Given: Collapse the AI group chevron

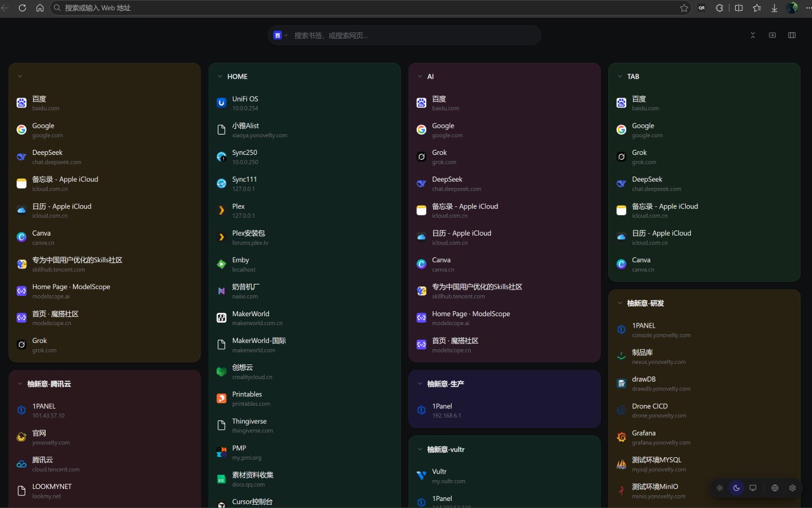Looking at the screenshot, I should (420, 76).
